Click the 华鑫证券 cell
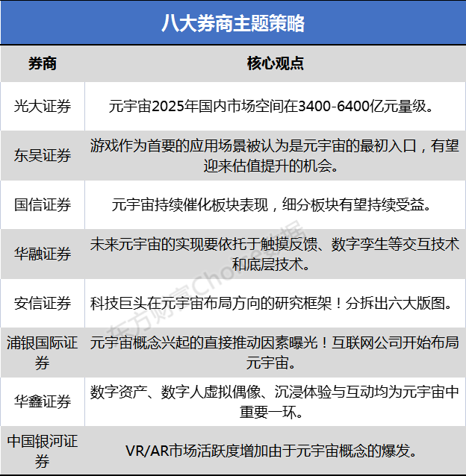The width and height of the screenshot is (466, 476). click(43, 401)
